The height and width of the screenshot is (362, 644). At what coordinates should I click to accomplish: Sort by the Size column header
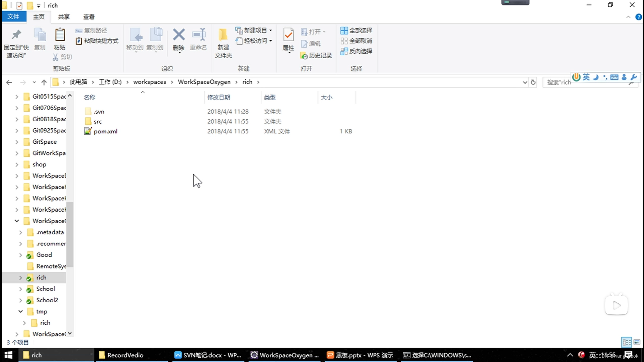326,97
